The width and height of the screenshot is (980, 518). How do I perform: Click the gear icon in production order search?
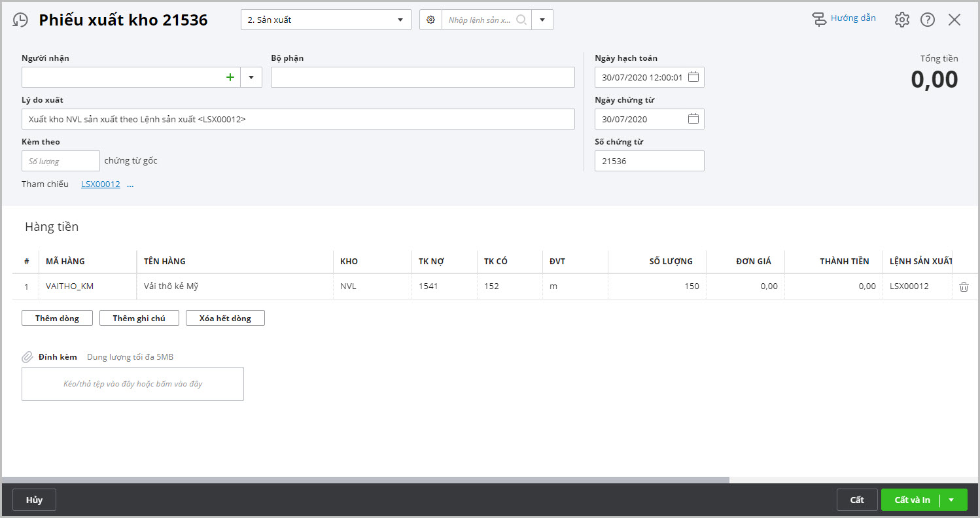(x=430, y=20)
